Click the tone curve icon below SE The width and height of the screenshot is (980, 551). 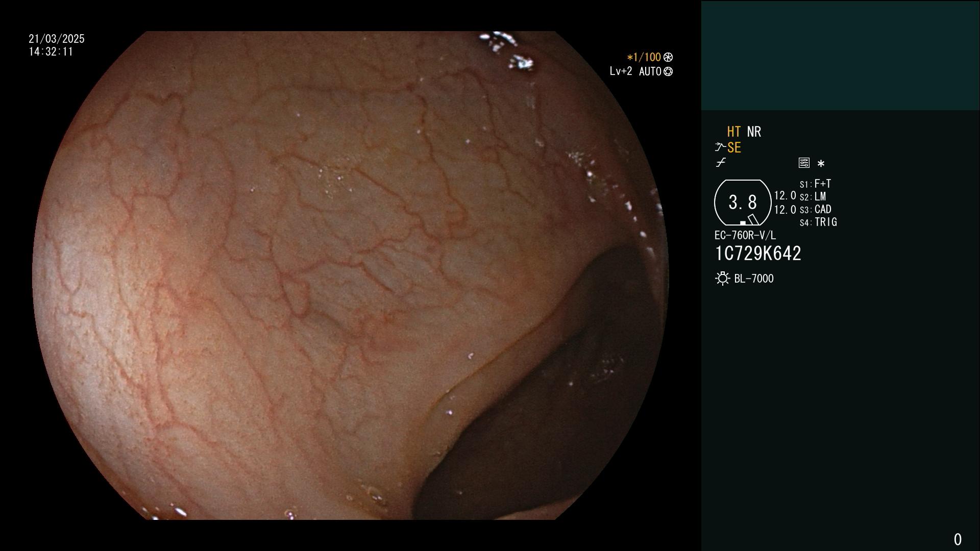pos(721,163)
